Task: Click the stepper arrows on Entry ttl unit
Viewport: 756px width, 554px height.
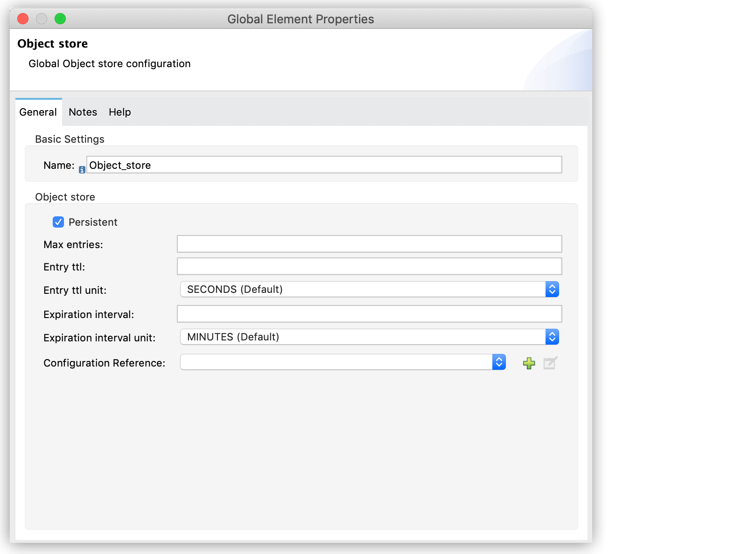Action: [x=553, y=289]
